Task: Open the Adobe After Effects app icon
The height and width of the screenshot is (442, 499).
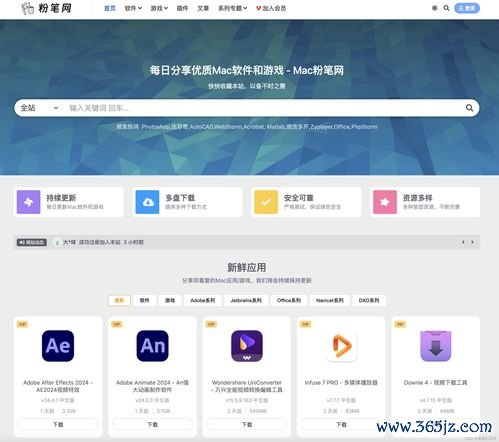Action: pyautogui.click(x=58, y=346)
